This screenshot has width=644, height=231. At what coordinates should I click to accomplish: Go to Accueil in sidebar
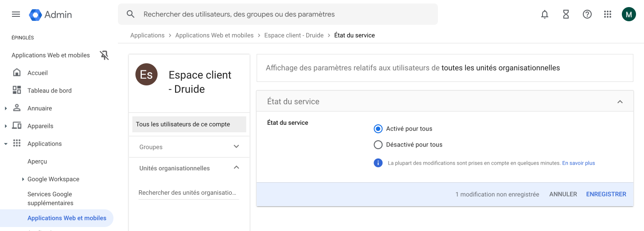38,73
